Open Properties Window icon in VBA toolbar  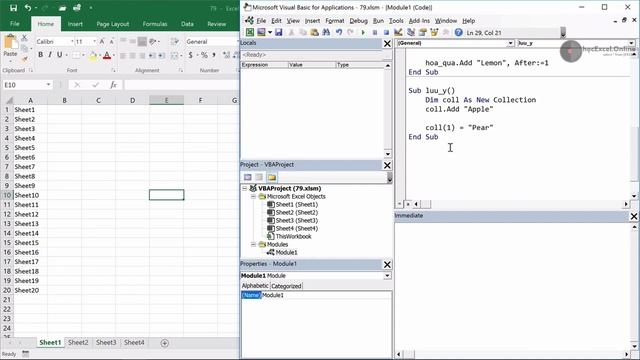point(422,32)
